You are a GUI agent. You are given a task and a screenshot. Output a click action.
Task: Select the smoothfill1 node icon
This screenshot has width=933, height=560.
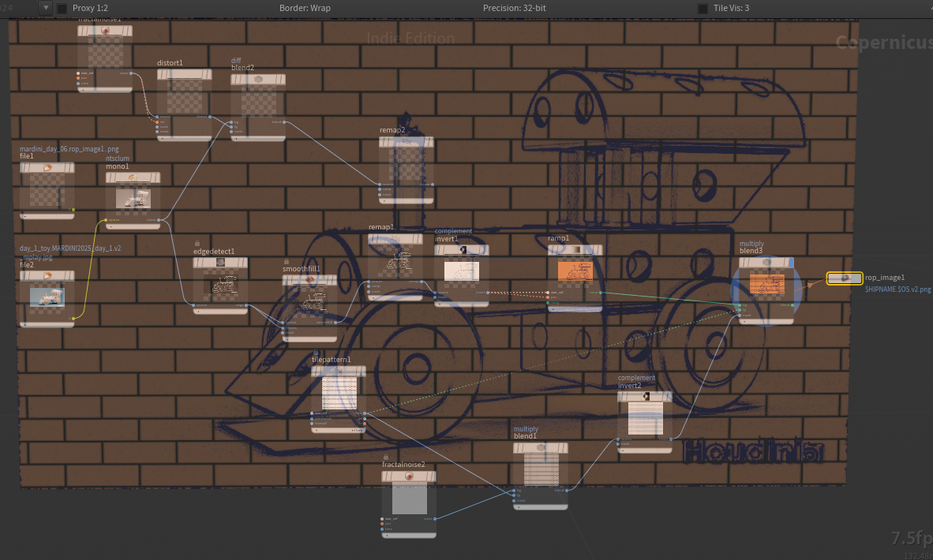click(x=309, y=279)
